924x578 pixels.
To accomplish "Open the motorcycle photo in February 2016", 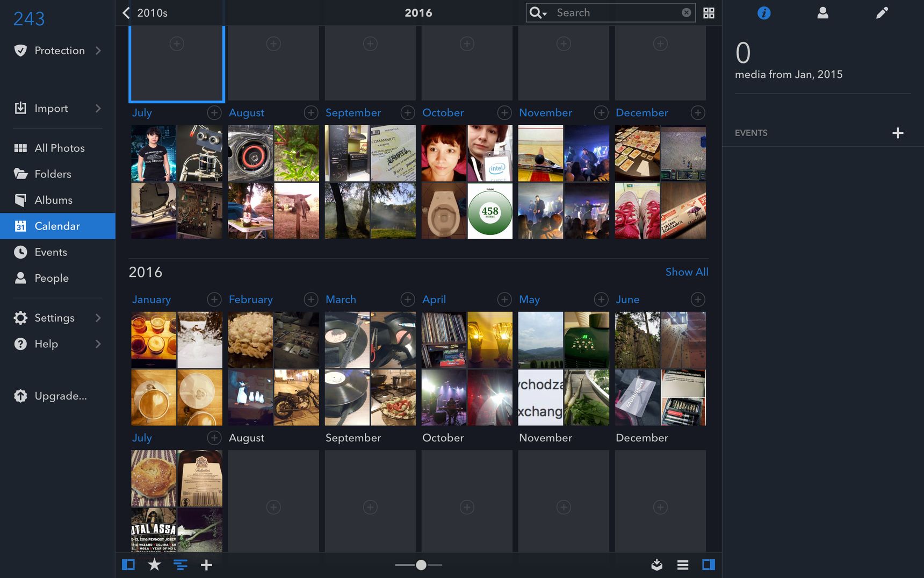I will pos(297,397).
